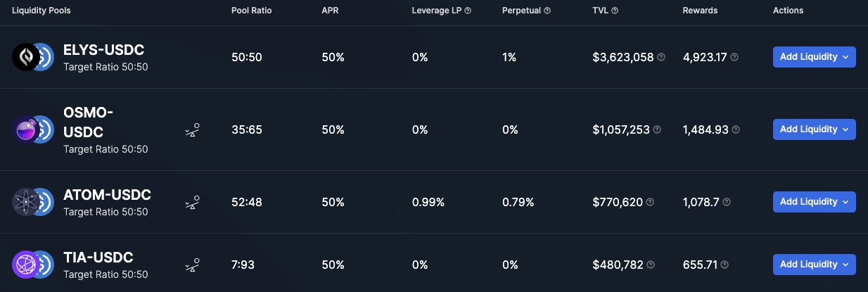Click the Leverage LP info icon

tap(468, 11)
